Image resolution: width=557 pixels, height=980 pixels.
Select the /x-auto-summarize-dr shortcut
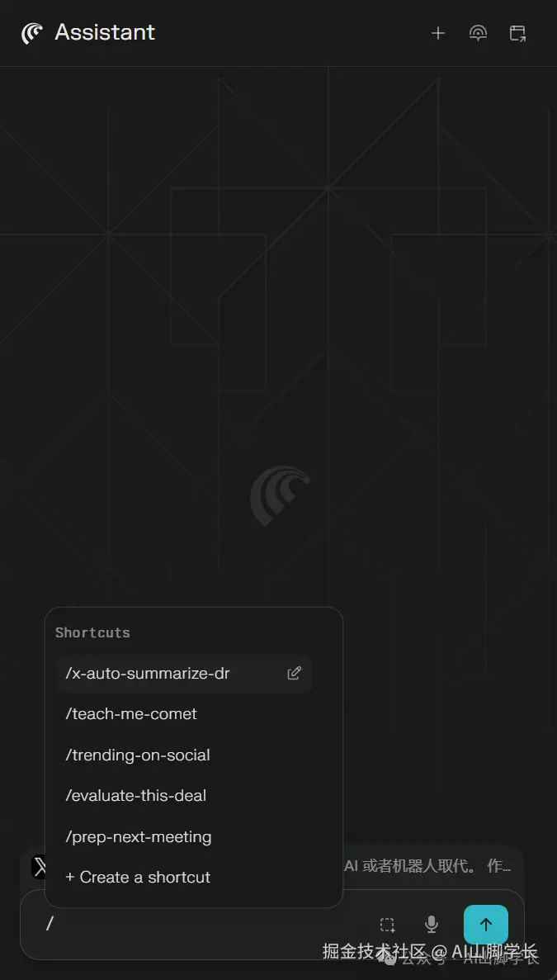pos(183,673)
